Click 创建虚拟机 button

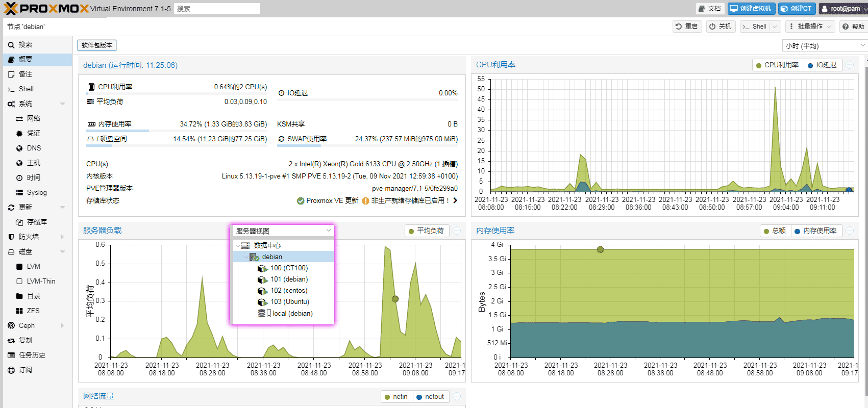point(751,9)
